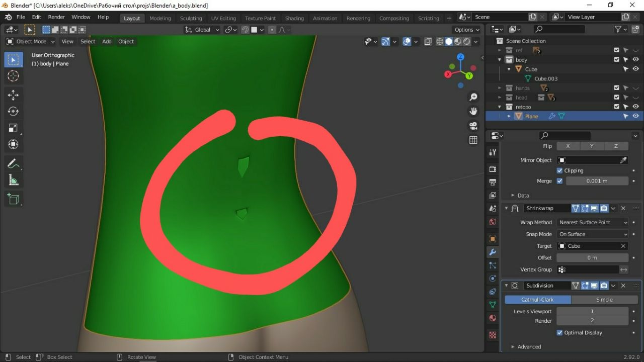Choose the Rotate tool
The image size is (644, 362).
click(x=14, y=111)
